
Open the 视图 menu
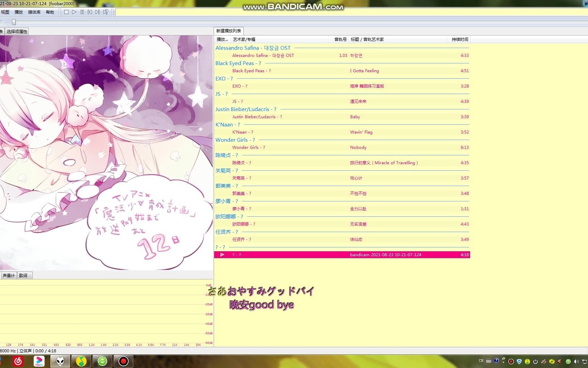5,12
